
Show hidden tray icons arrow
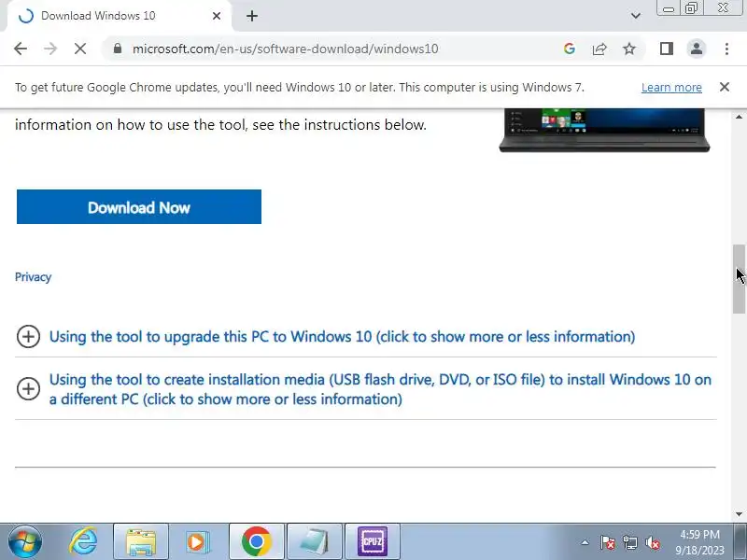pos(585,542)
